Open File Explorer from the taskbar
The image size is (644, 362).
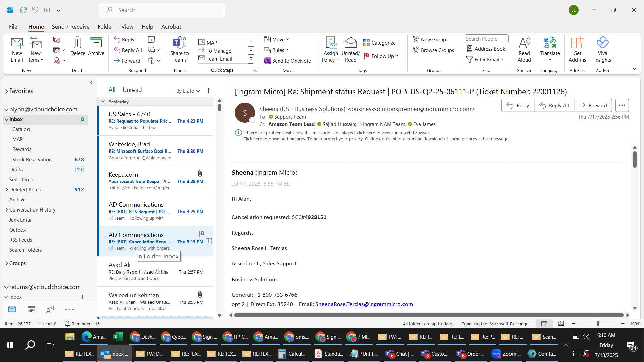[70, 337]
